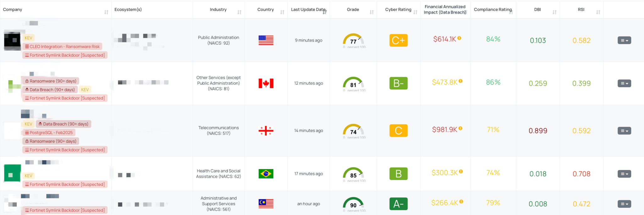Click info icon beside $614.1K impact
Image resolution: width=644 pixels, height=215 pixels.
pyautogui.click(x=459, y=38)
